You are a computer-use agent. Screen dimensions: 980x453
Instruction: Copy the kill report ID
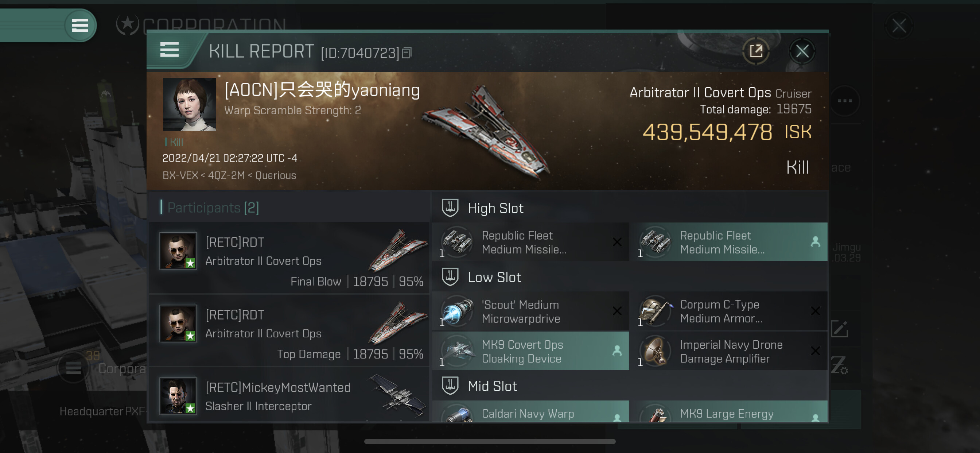[x=407, y=53]
